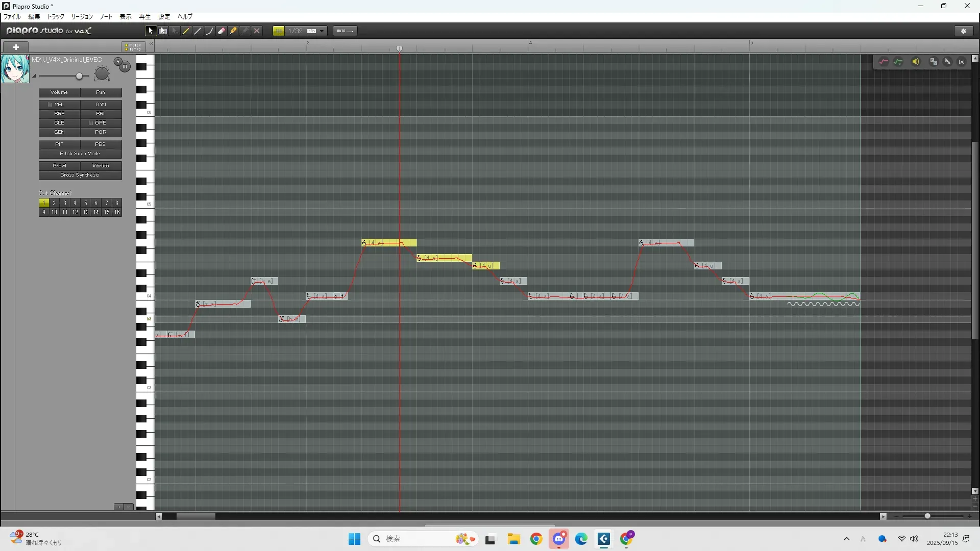Toggle the grid snap button

[279, 31]
